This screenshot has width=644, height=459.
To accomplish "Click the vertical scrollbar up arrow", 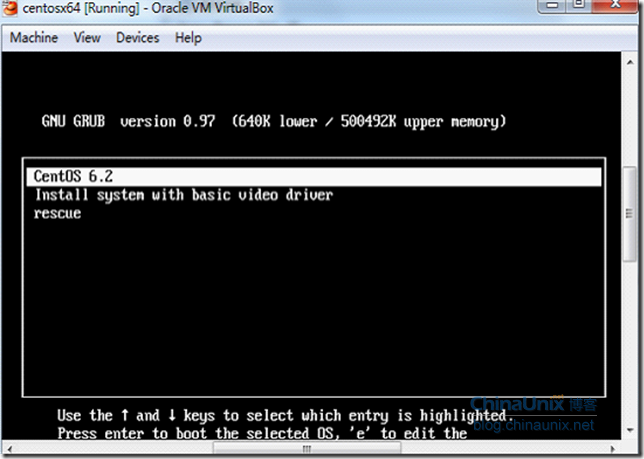I will click(630, 62).
